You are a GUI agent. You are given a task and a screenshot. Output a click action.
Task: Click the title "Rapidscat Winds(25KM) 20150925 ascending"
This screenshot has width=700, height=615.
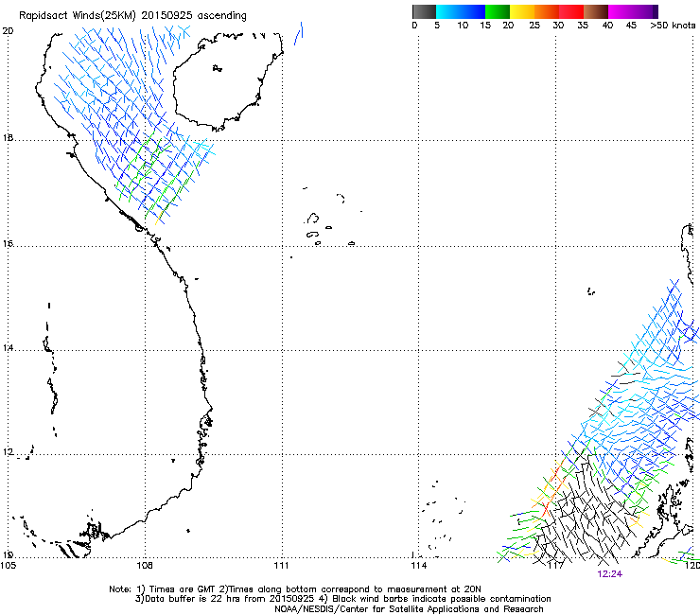[x=132, y=15]
